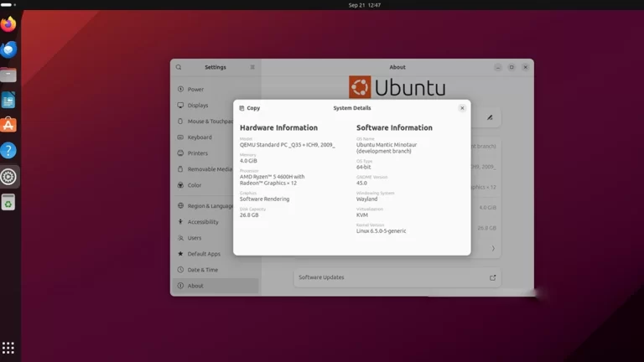Click the Users sidebar icon
The image size is (644, 362).
(x=180, y=238)
